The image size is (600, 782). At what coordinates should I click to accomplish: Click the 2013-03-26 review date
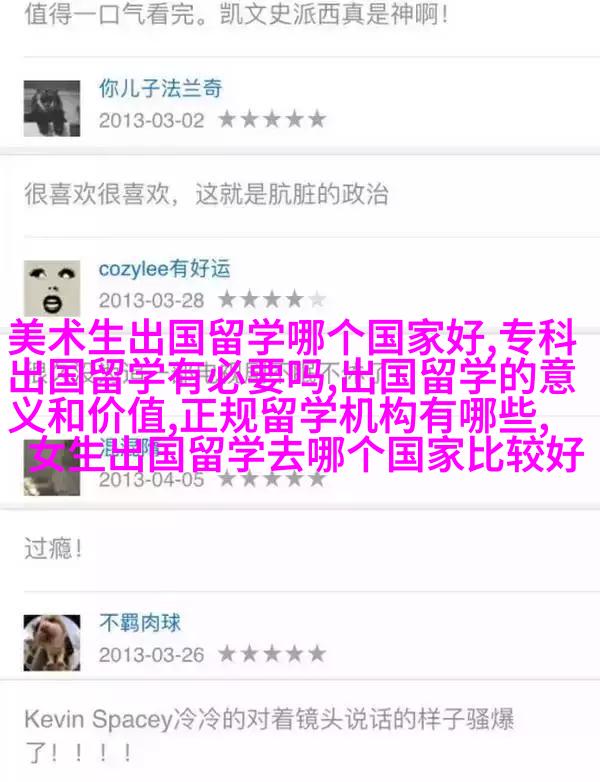[152, 654]
